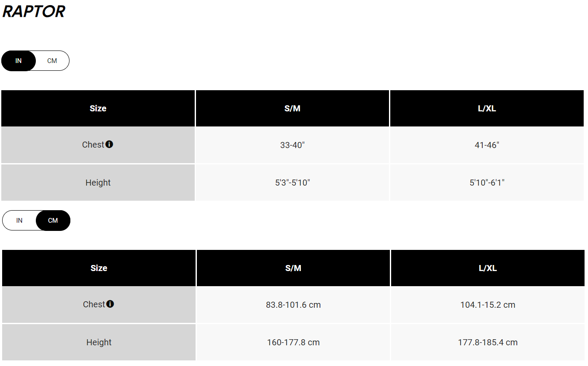588x366 pixels.
Task: Click the L/XL column header in centimeters table
Action: [488, 268]
